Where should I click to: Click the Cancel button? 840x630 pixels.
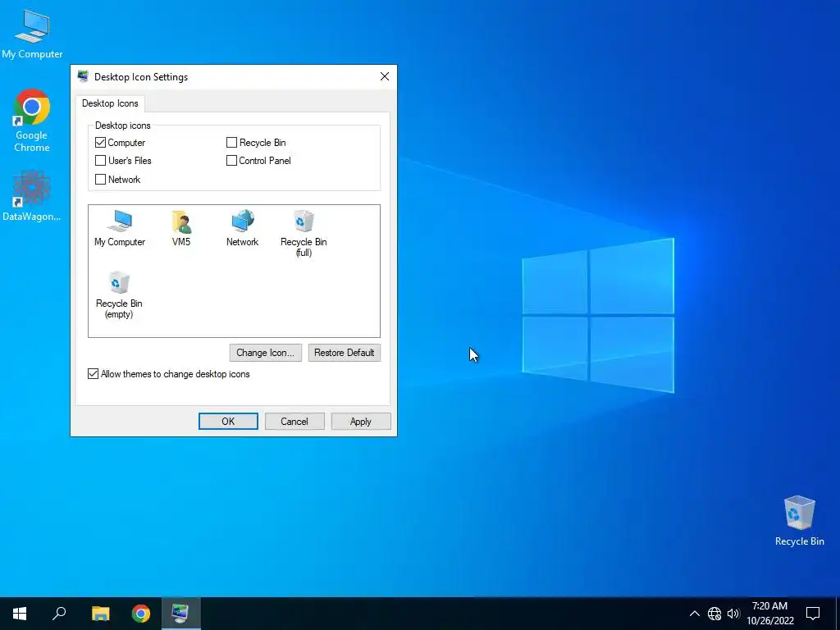click(294, 421)
